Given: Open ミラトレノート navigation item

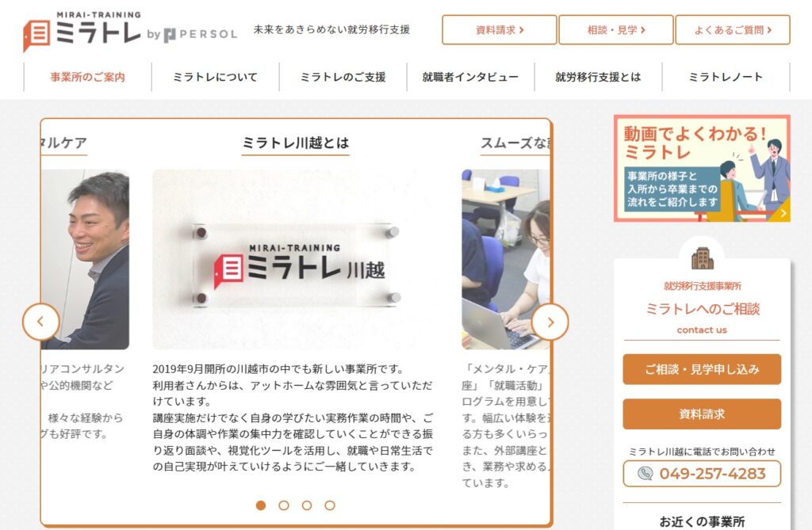Looking at the screenshot, I should click(726, 77).
